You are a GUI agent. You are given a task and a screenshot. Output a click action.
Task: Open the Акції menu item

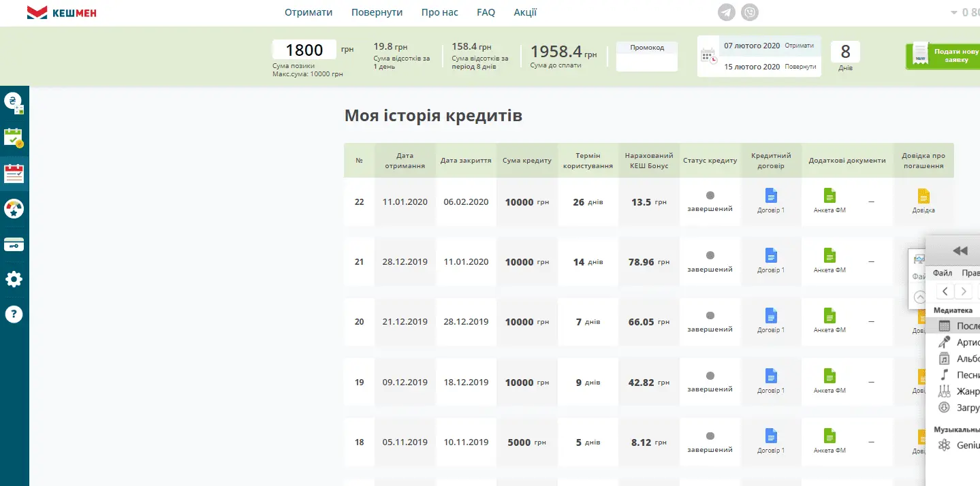point(525,12)
